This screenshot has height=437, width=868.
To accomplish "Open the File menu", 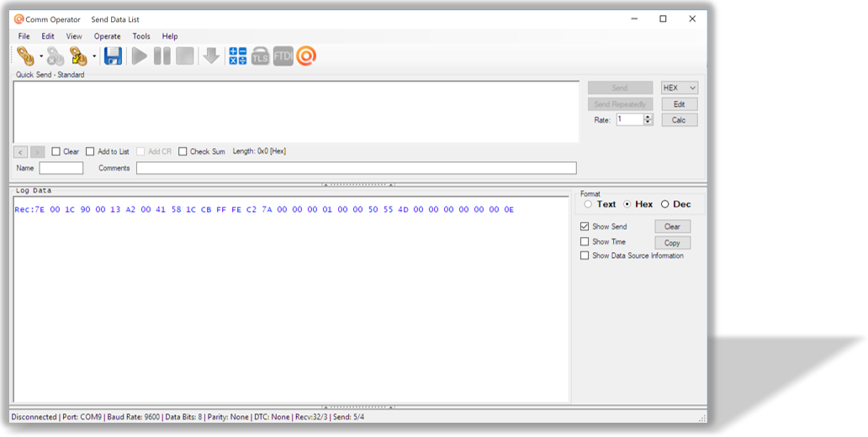I will tap(24, 36).
